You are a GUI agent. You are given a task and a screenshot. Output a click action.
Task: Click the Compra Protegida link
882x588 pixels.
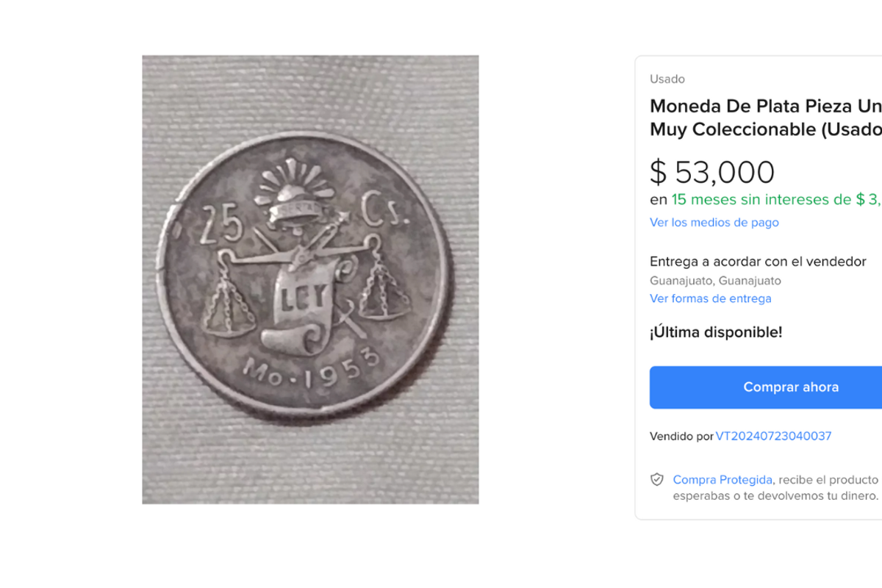(723, 479)
